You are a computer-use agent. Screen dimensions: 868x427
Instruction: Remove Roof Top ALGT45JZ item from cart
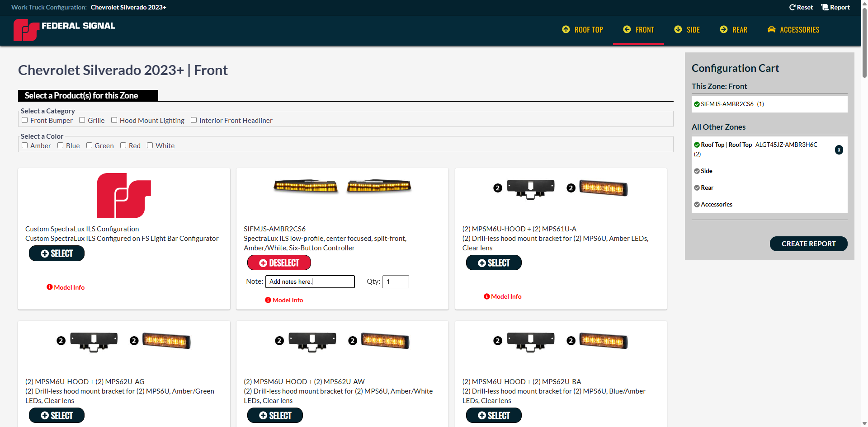pos(839,150)
